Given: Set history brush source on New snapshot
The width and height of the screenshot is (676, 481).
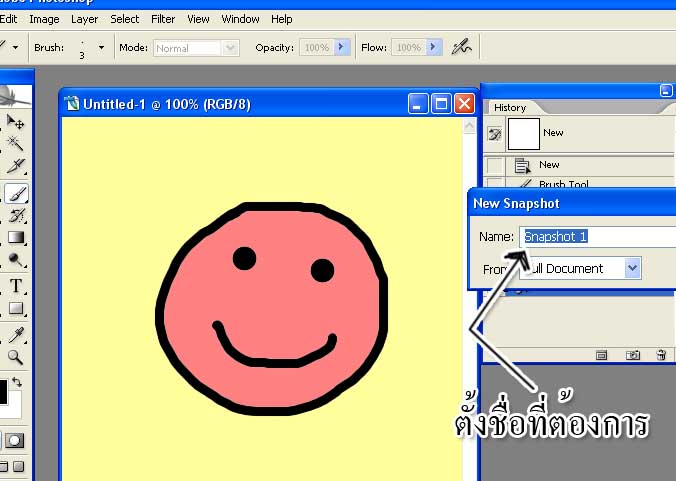Looking at the screenshot, I should [495, 134].
